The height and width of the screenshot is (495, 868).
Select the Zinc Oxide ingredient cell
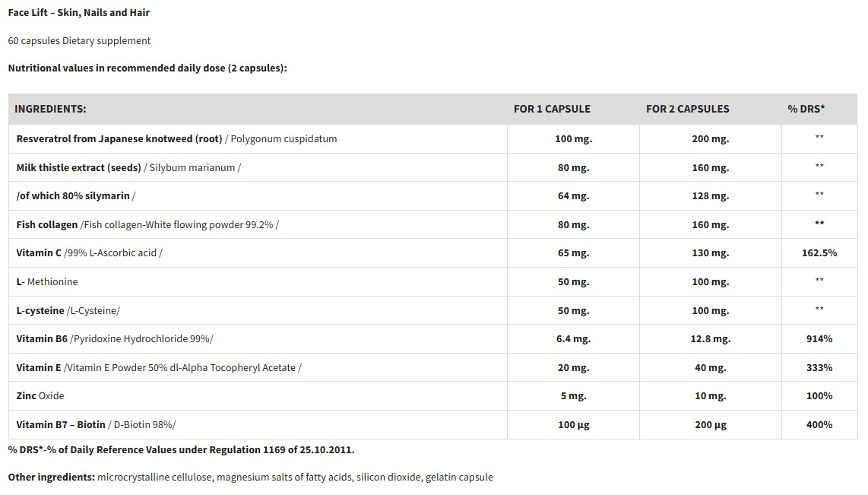[40, 395]
